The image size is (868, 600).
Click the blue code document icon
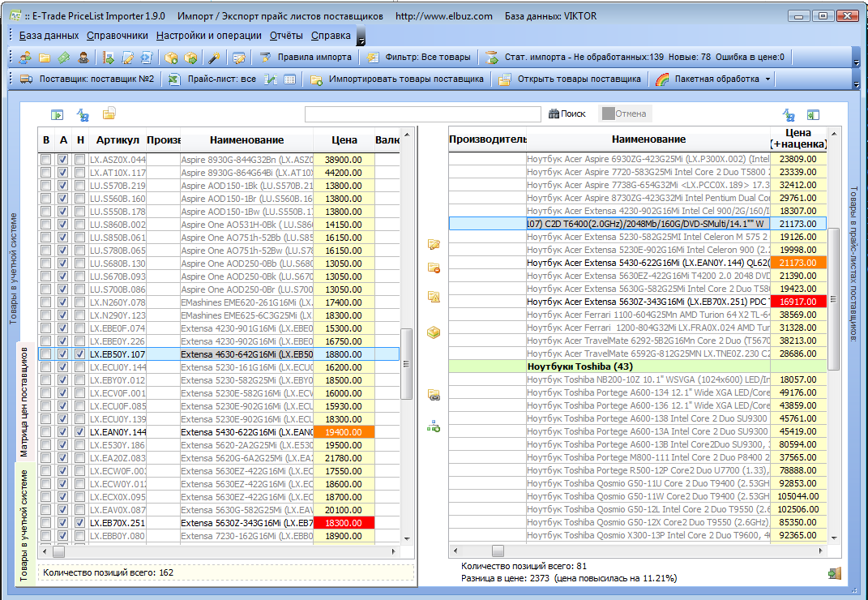tap(146, 57)
